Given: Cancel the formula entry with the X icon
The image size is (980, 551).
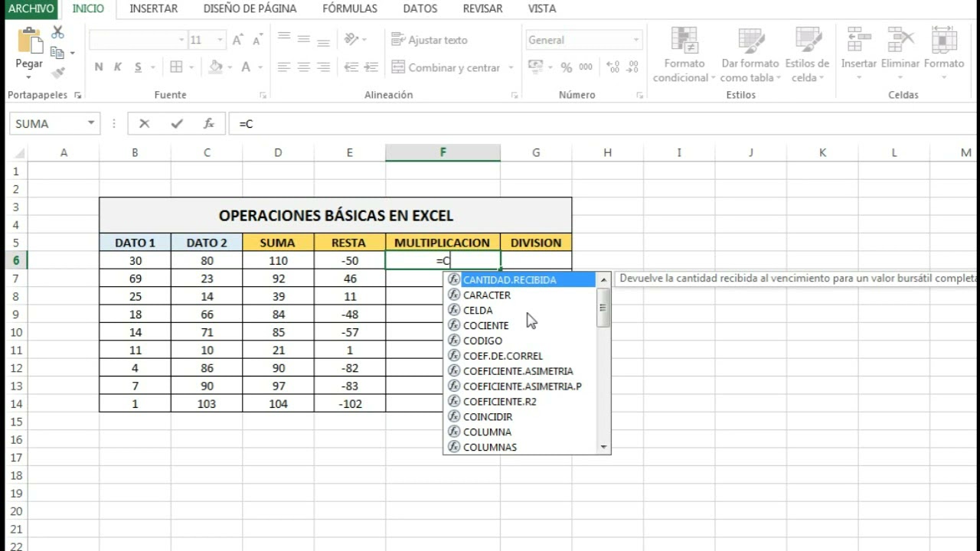Looking at the screenshot, I should coord(144,123).
